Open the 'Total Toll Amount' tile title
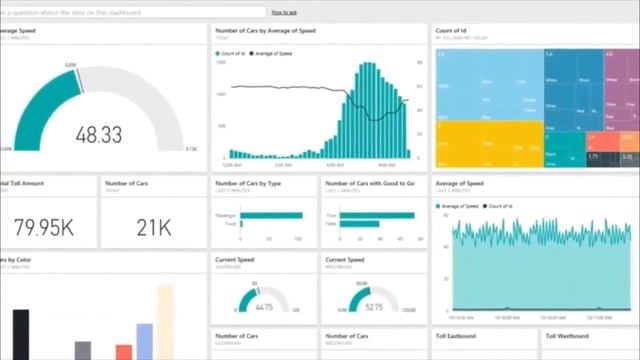Viewport: 640px width, 360px height. (22, 183)
